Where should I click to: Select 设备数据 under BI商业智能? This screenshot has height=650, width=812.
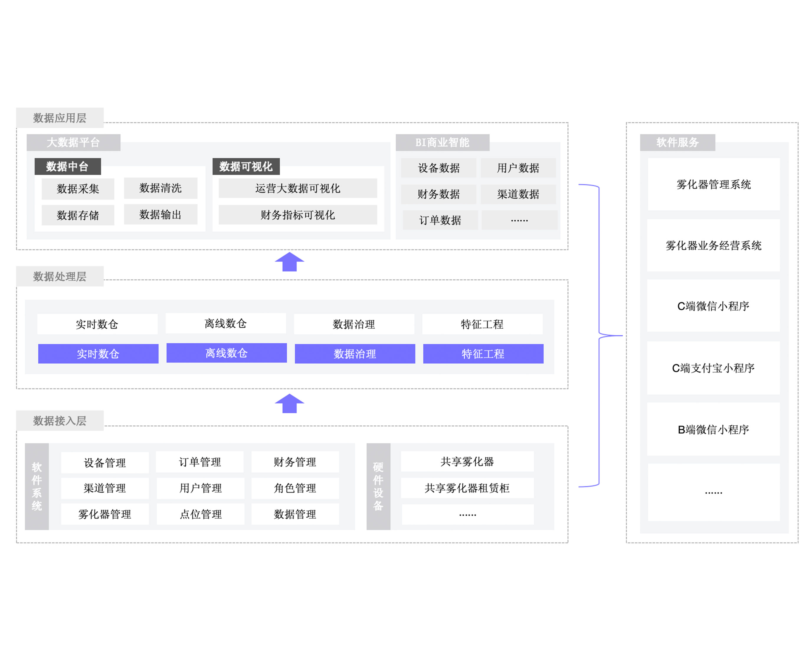[x=439, y=168]
